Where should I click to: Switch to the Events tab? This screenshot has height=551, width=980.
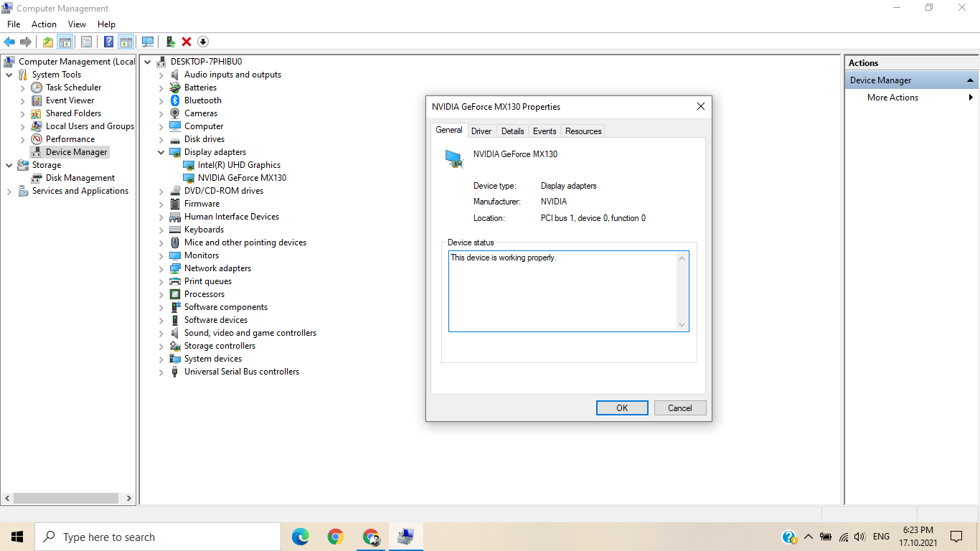545,131
